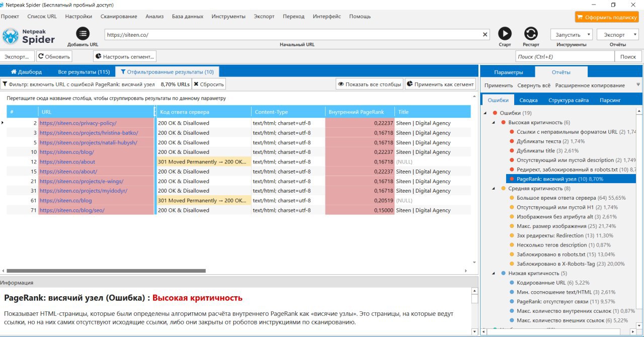Click the results table horizontal scrollbar

pyautogui.click(x=107, y=271)
